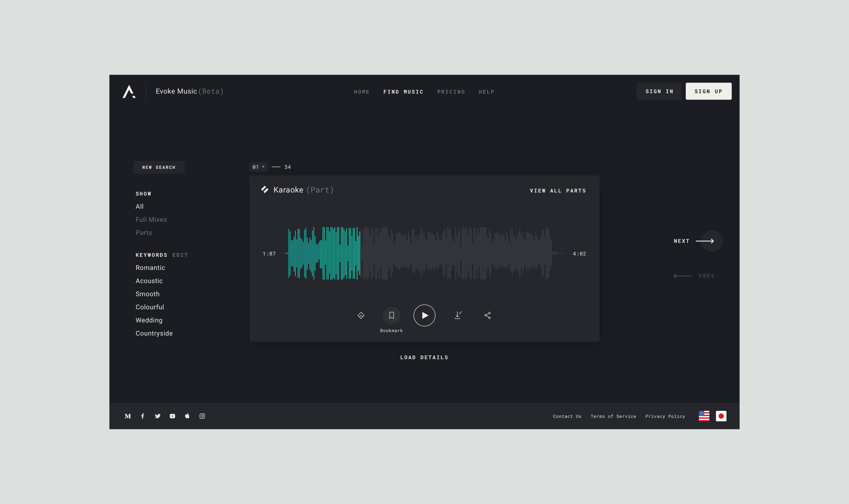The width and height of the screenshot is (849, 504).
Task: Filter results to show Parts only
Action: [144, 233]
